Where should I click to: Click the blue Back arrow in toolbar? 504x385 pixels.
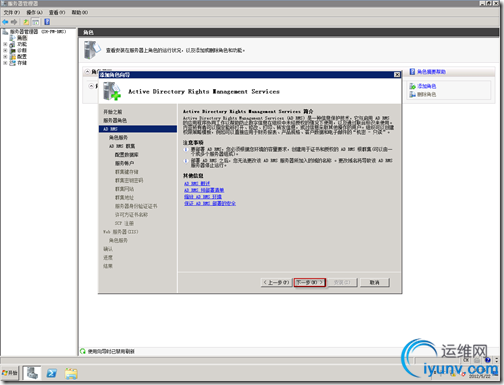point(5,22)
